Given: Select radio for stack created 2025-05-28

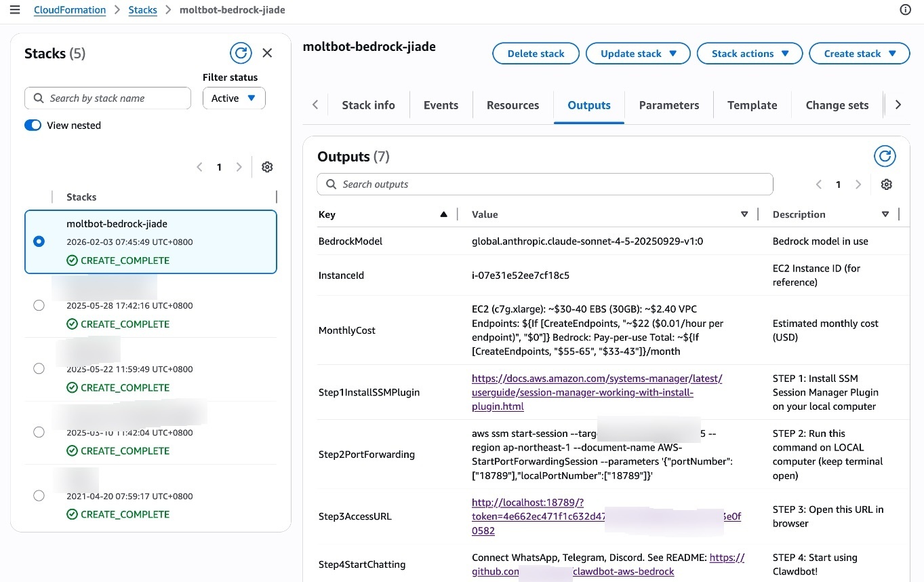Looking at the screenshot, I should click(x=39, y=305).
